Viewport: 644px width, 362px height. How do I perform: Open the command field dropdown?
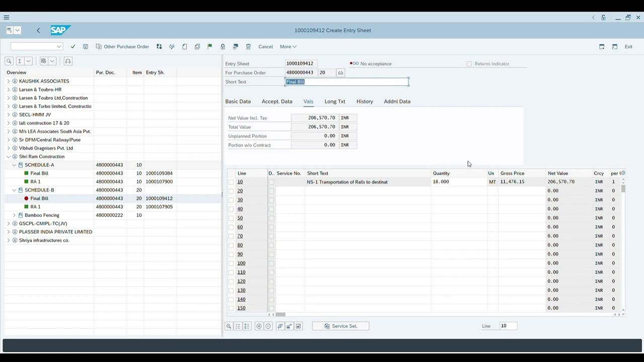[x=59, y=46]
